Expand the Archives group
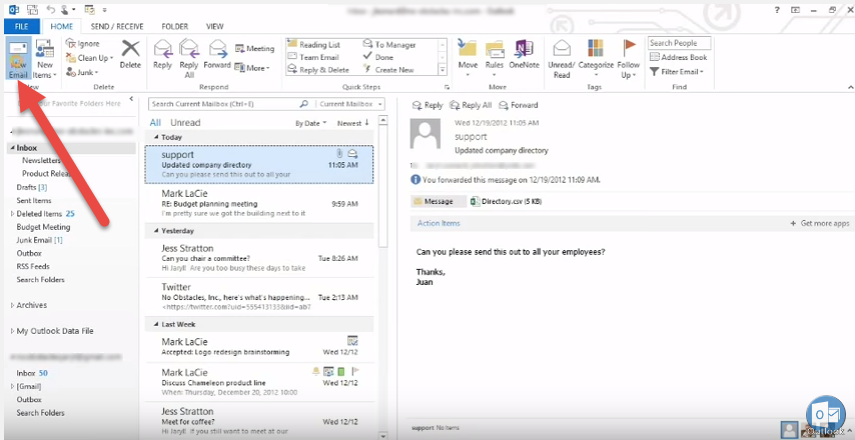 [13, 305]
